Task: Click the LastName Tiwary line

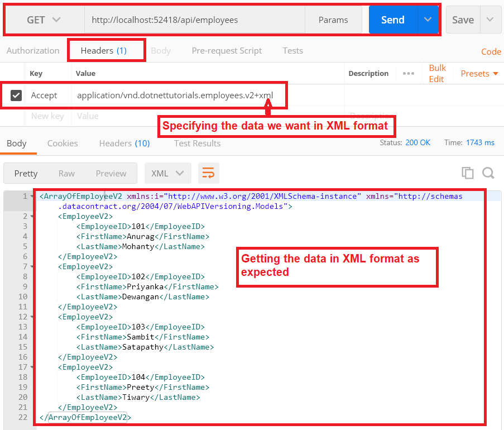Action: (x=138, y=397)
